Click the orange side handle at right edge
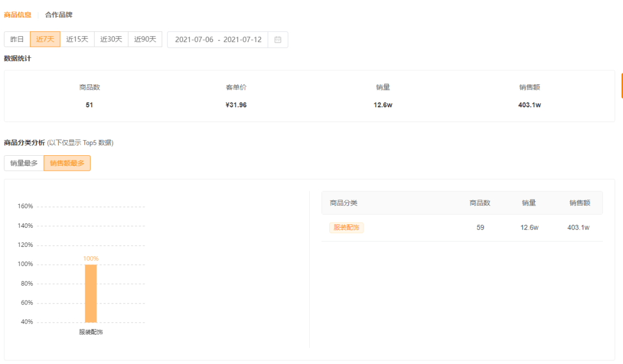 point(621,85)
